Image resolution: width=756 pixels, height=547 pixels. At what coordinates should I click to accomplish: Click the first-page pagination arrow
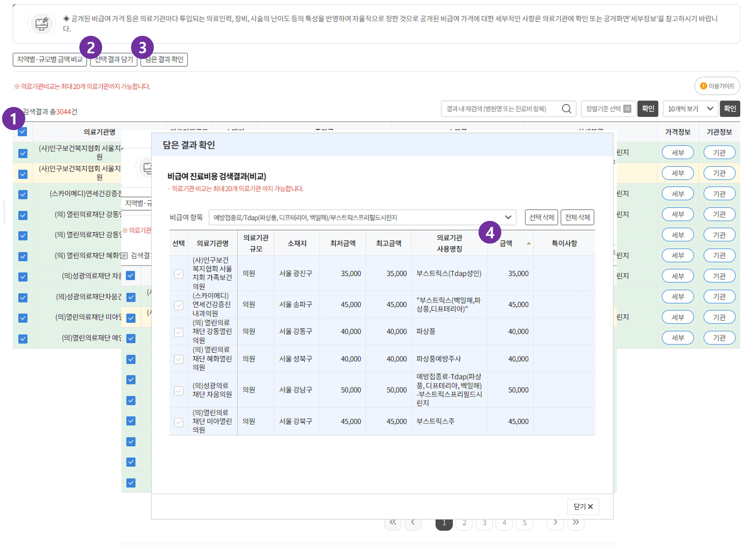point(393,523)
